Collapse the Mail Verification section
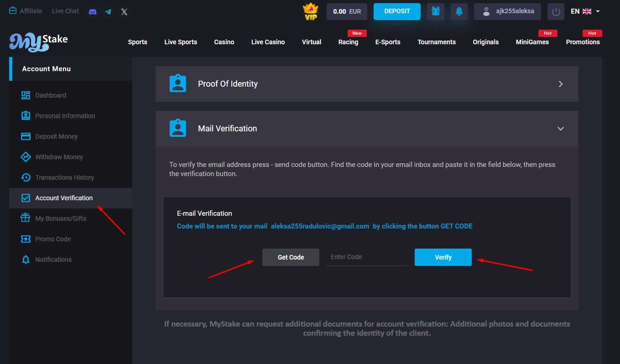This screenshot has width=620, height=364. (561, 129)
